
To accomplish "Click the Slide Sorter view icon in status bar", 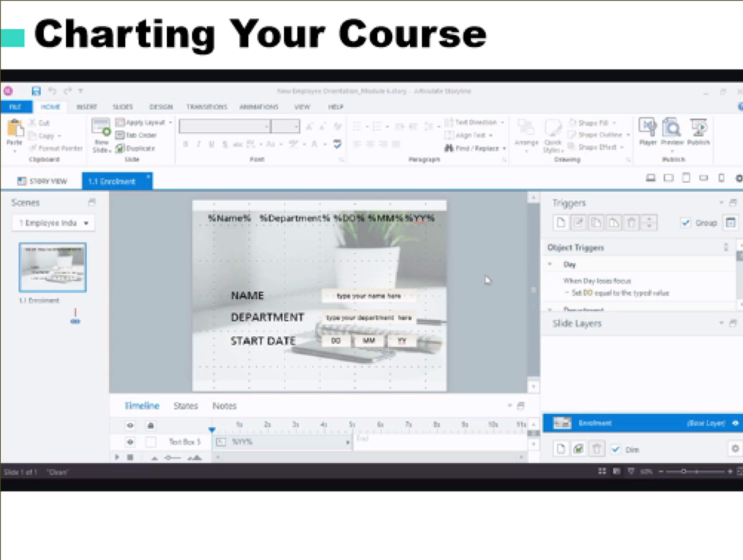I will click(x=602, y=471).
